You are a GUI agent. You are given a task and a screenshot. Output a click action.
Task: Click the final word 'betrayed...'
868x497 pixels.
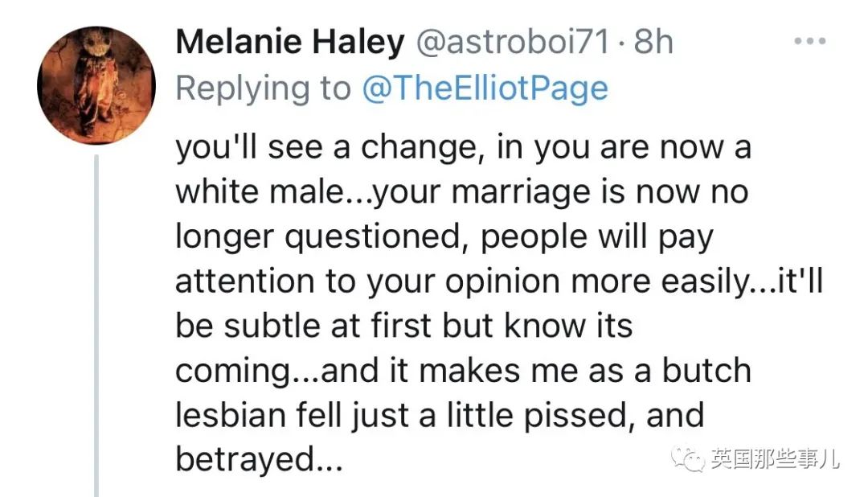pos(259,459)
